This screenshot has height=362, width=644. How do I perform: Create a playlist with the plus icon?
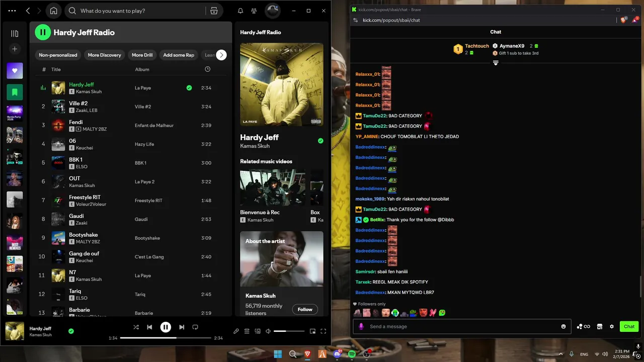tap(15, 49)
